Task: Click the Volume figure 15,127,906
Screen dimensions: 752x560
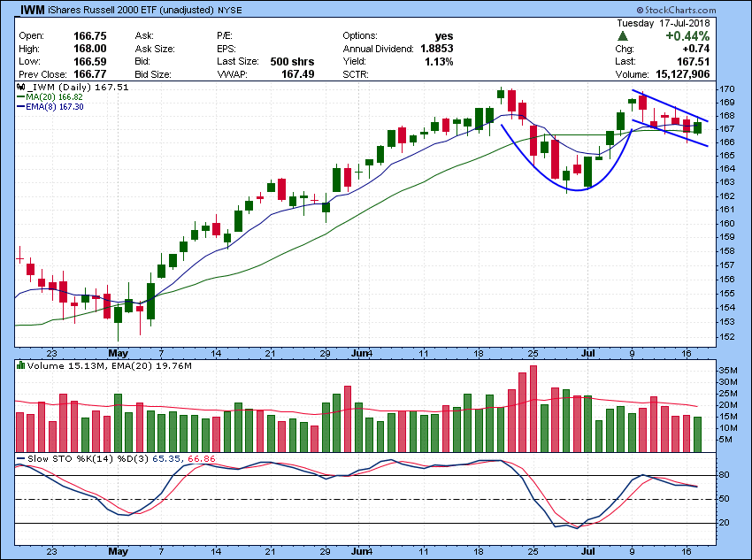Action: tap(682, 75)
